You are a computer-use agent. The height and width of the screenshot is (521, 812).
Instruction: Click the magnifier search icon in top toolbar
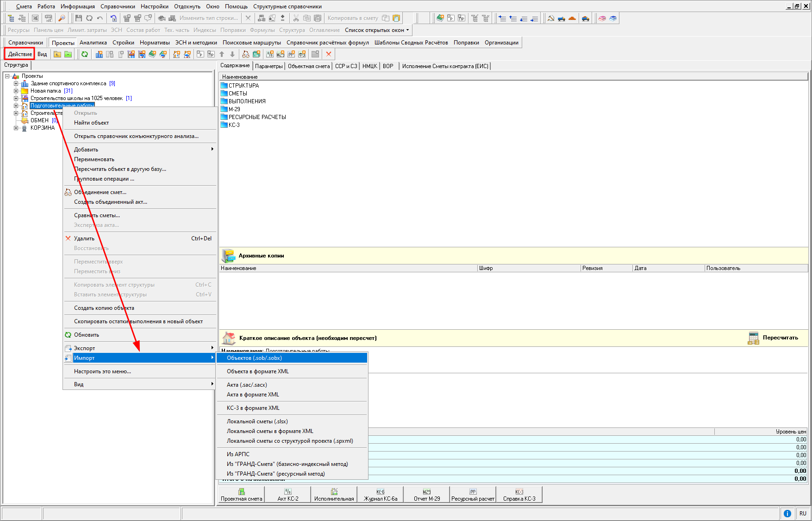pyautogui.click(x=62, y=18)
